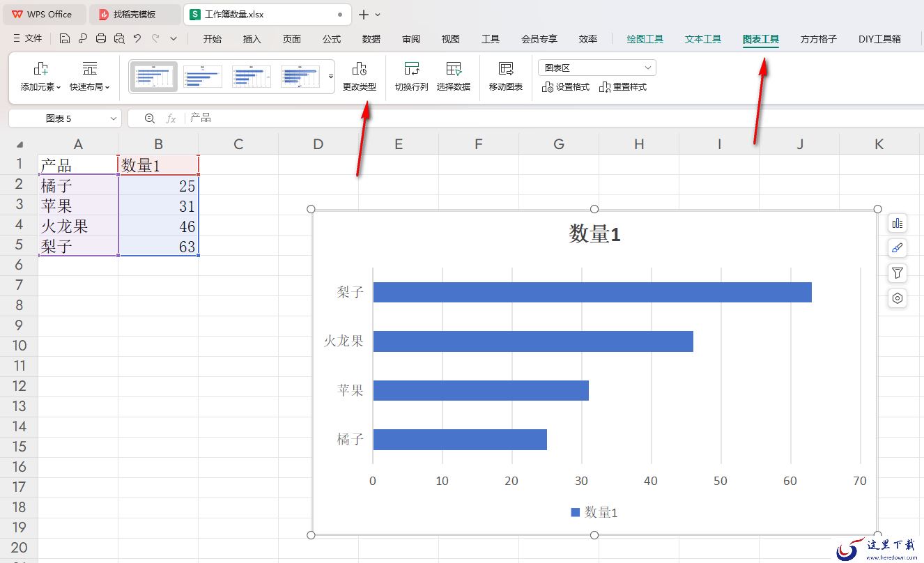Click the chart title 数量1
This screenshot has width=924, height=563.
[594, 234]
